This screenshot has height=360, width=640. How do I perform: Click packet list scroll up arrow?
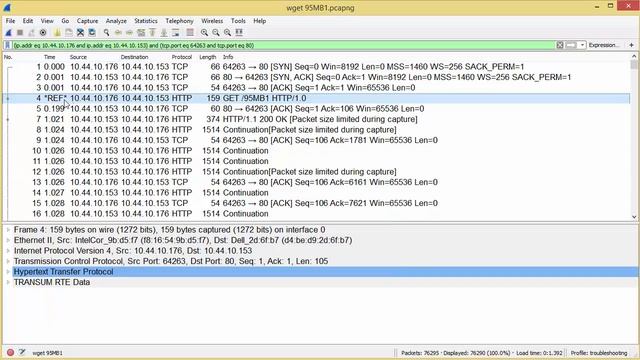tap(634, 57)
